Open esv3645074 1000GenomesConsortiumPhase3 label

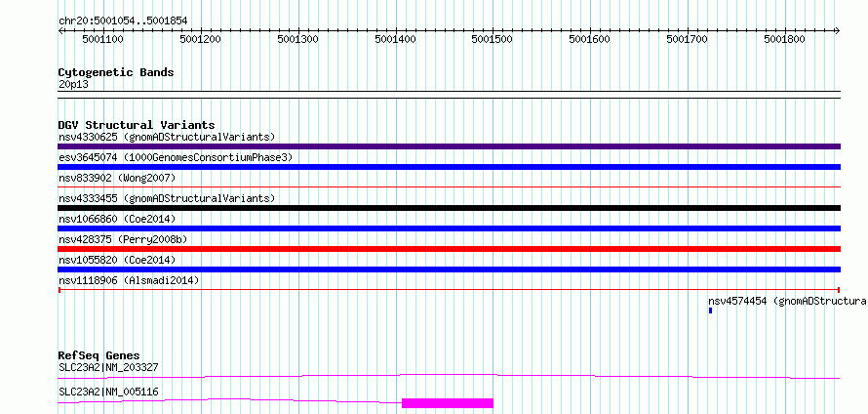[x=176, y=157]
